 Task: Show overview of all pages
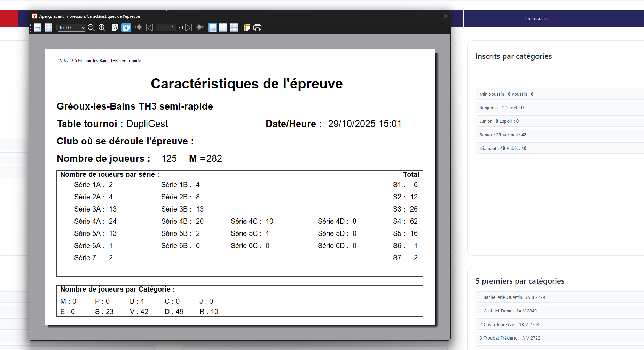(234, 28)
